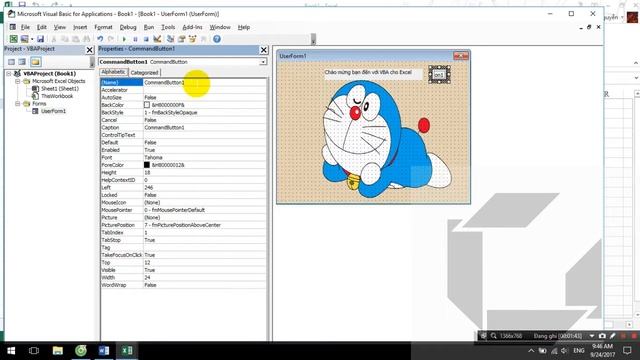Viewport: 640px width, 360px height.
Task: Select the Font property row Tahoma
Action: click(184, 158)
